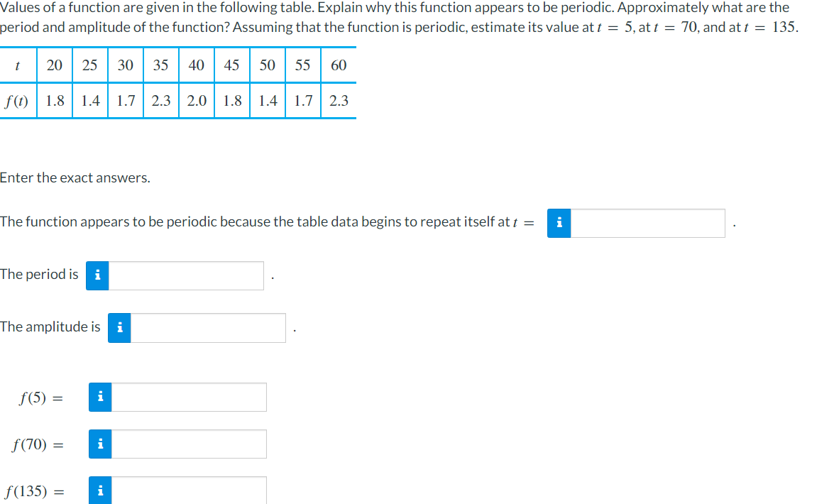Click the table cell showing value 45
The width and height of the screenshot is (817, 504).
coord(231,65)
